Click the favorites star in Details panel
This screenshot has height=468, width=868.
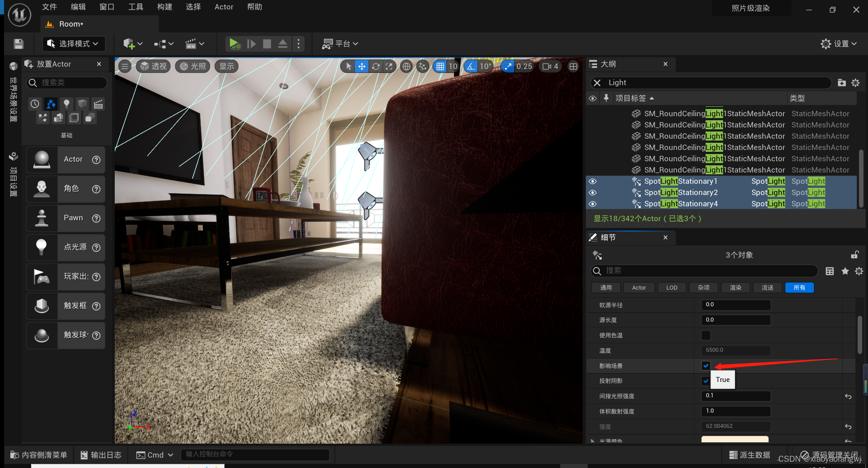tap(845, 271)
